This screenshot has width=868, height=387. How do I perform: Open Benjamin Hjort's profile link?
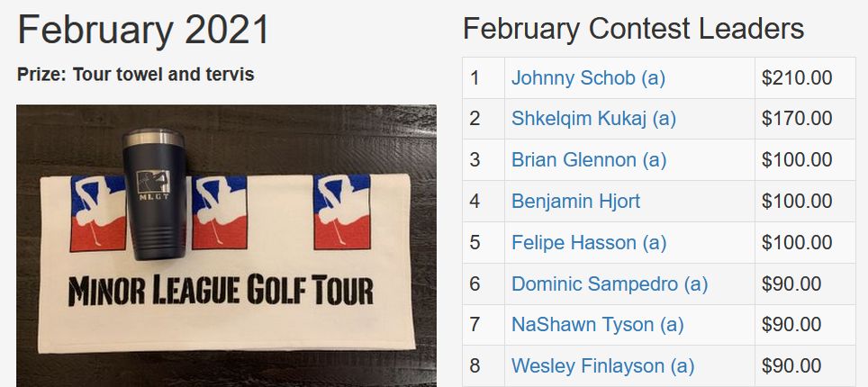pyautogui.click(x=575, y=202)
